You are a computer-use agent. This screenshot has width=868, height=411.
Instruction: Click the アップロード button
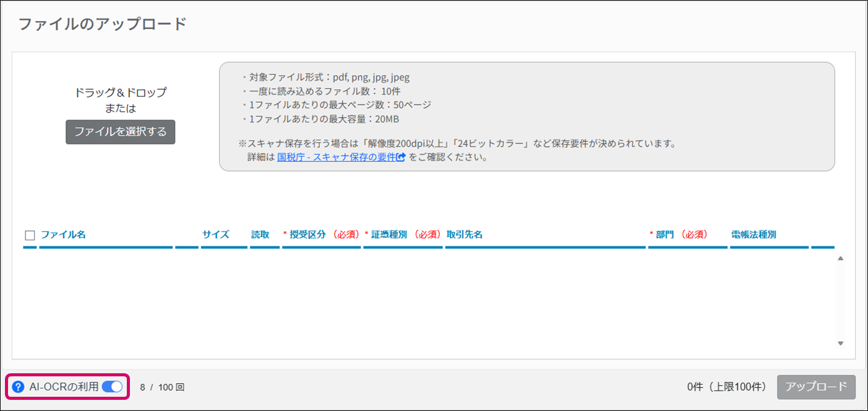click(816, 387)
